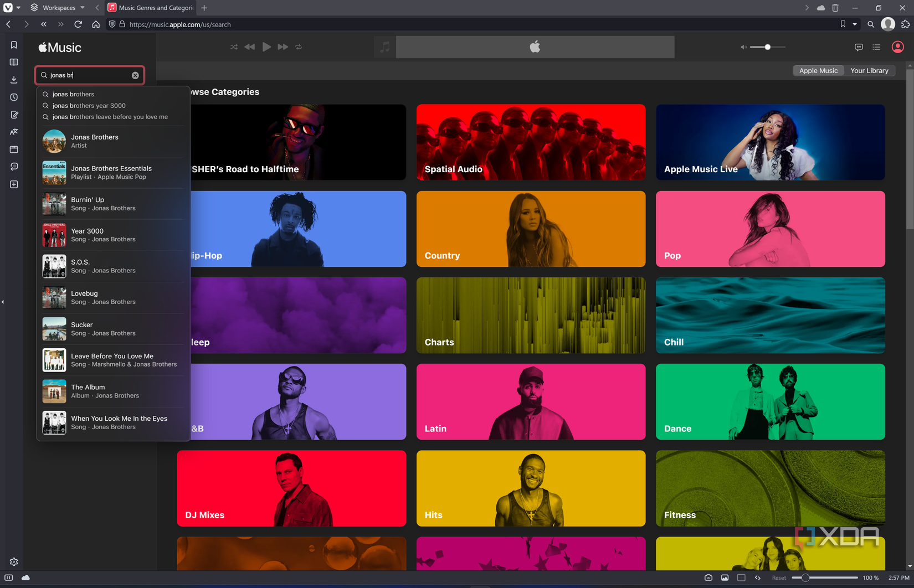Select suggestion 'jonas brothers'

pos(113,94)
